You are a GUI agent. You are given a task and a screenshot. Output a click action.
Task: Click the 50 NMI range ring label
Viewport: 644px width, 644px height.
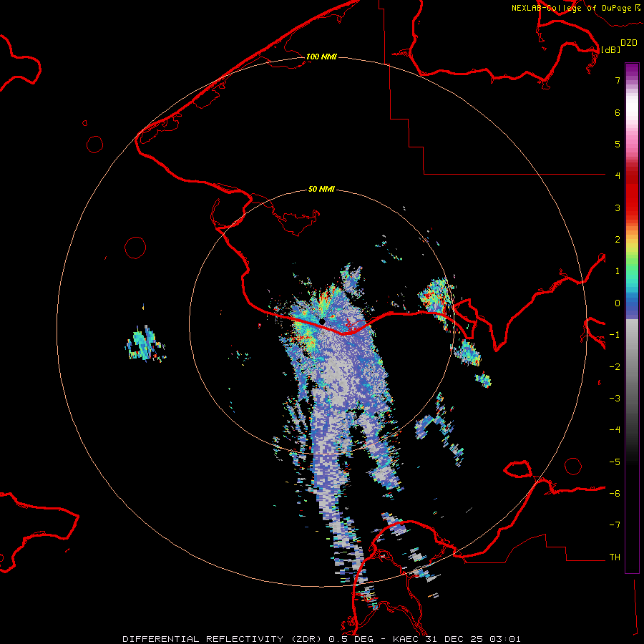(x=321, y=189)
